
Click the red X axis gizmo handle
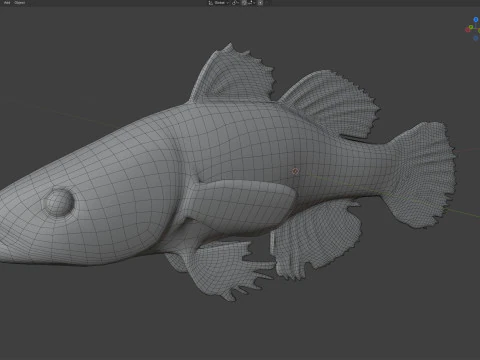point(467,30)
